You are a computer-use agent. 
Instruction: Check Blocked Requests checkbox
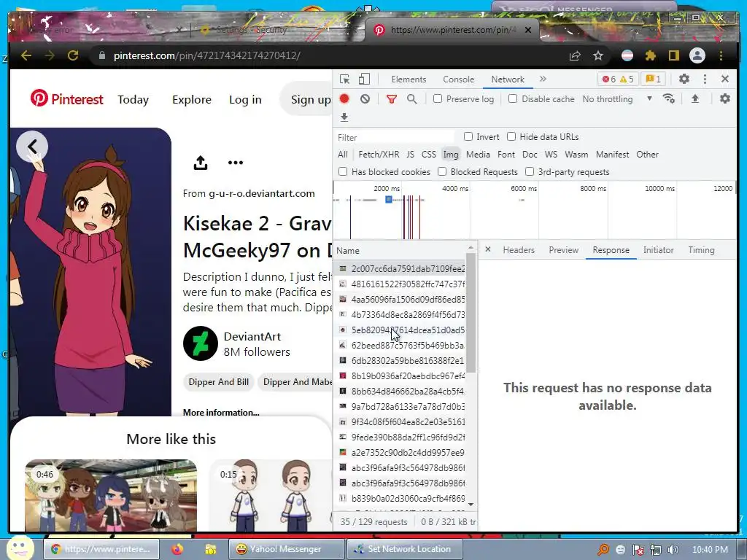point(442,171)
